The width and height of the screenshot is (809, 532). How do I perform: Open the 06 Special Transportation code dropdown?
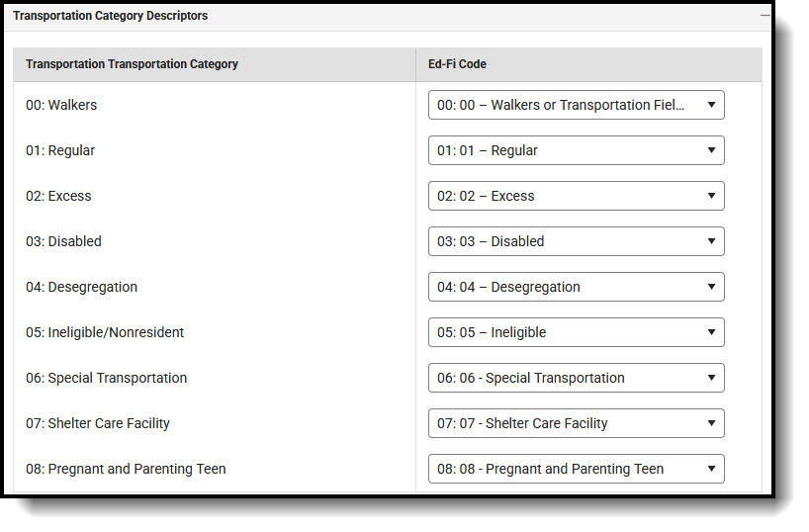click(577, 378)
